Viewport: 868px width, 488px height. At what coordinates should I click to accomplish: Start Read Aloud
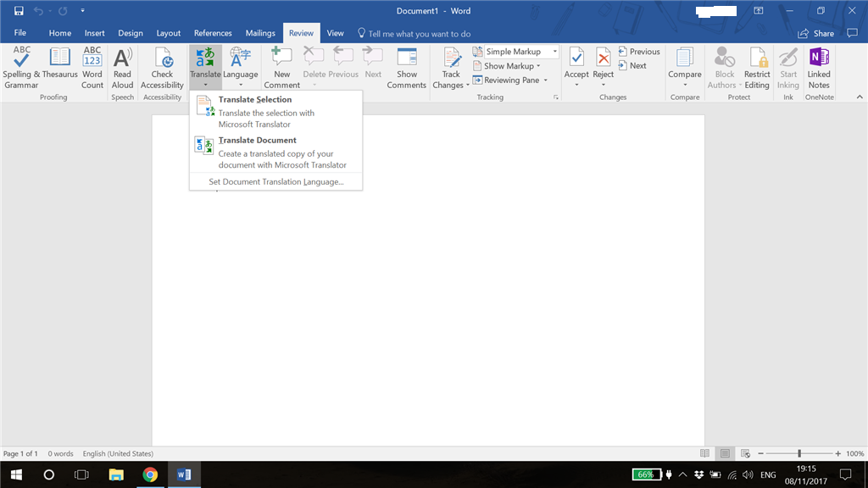coord(122,68)
